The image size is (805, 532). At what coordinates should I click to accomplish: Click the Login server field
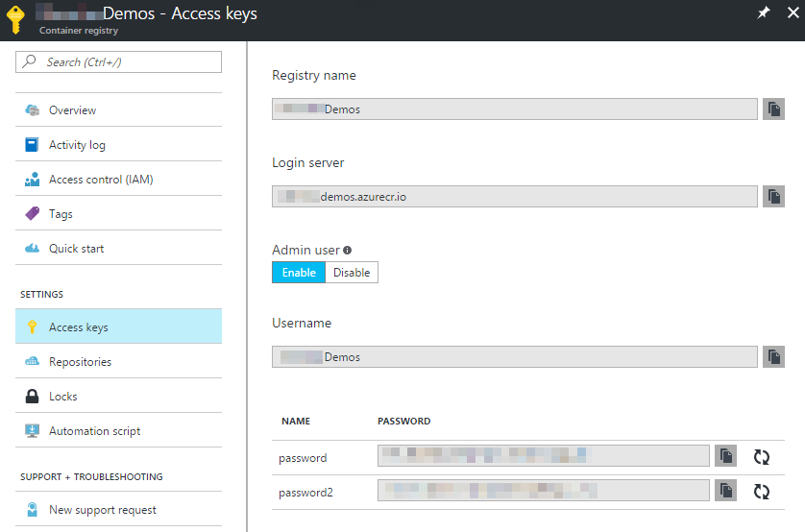515,197
